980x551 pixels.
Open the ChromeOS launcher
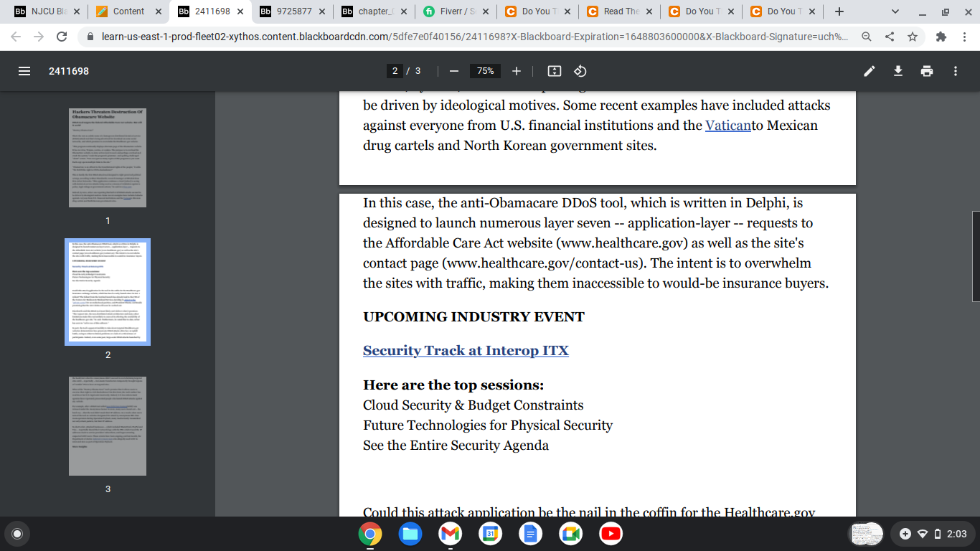(17, 534)
